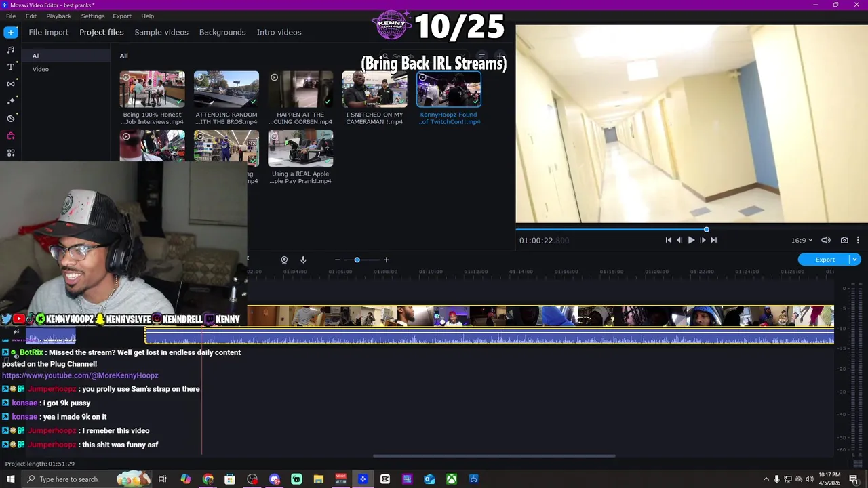Open the File menu
This screenshot has height=488, width=868.
pyautogui.click(x=11, y=16)
